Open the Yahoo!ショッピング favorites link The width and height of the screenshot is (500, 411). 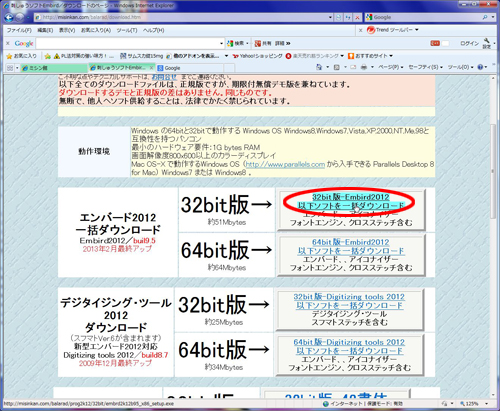pos(258,56)
